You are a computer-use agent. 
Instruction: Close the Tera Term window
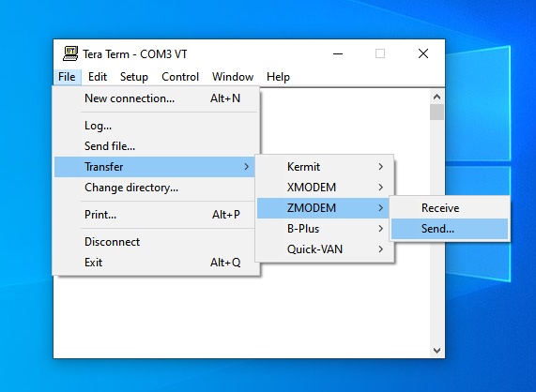point(423,53)
